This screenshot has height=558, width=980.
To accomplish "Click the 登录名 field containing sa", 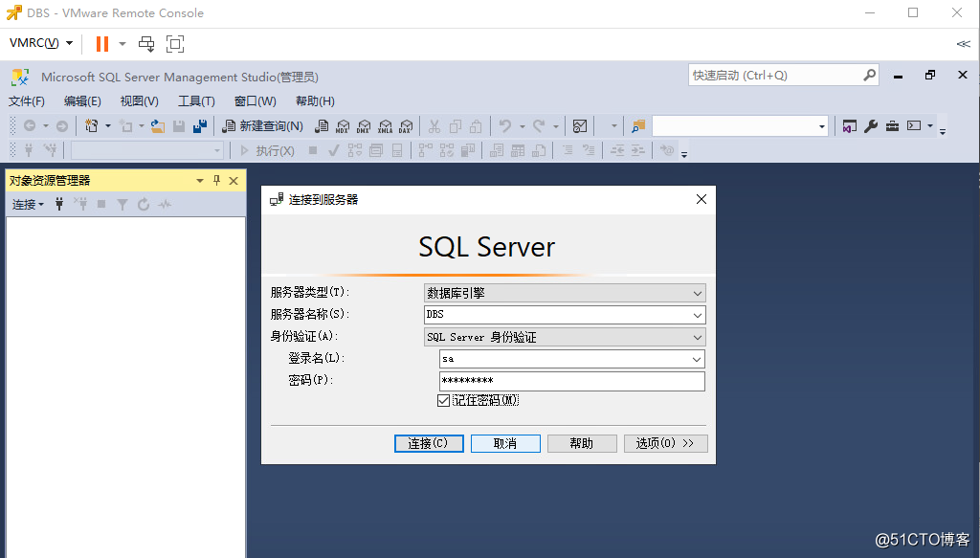I will pyautogui.click(x=572, y=359).
